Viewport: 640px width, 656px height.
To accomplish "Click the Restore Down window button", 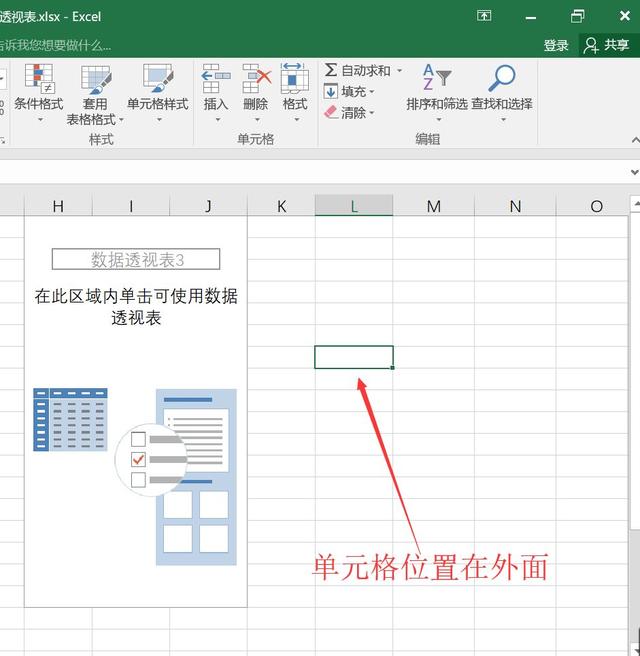I will [x=578, y=16].
